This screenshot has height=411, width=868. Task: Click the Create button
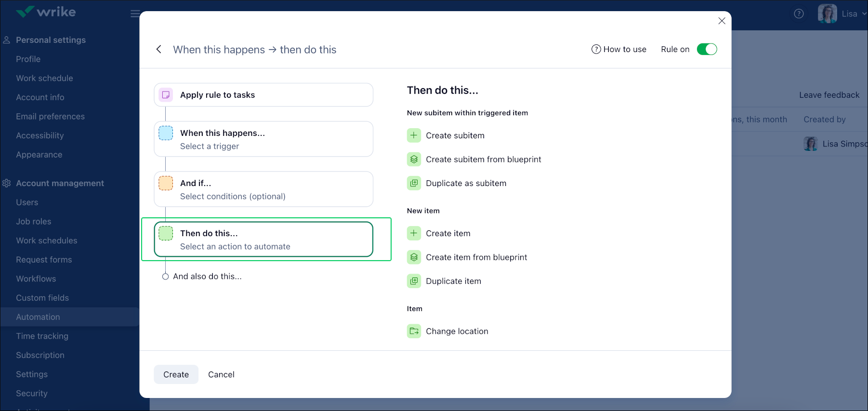pyautogui.click(x=176, y=374)
